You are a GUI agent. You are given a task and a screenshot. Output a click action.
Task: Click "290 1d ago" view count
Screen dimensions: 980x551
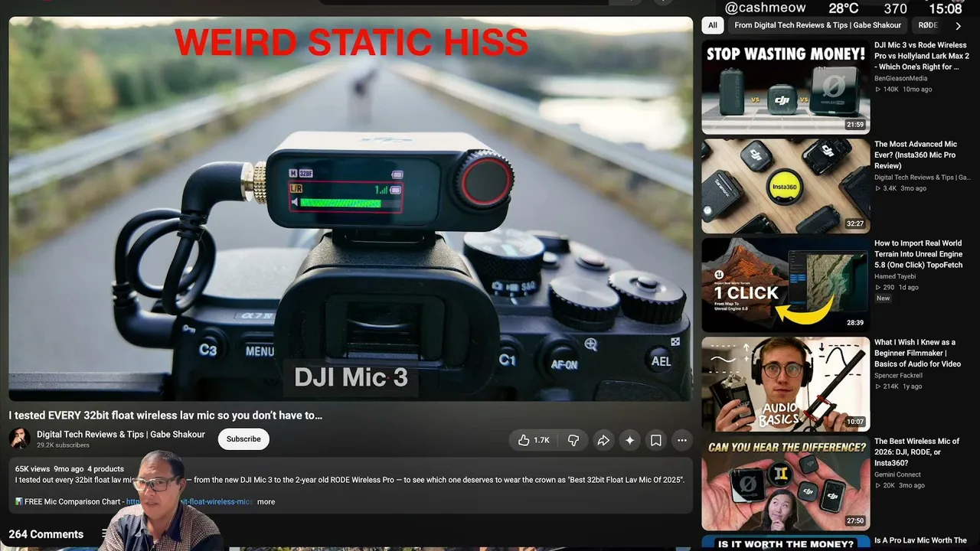pos(897,288)
